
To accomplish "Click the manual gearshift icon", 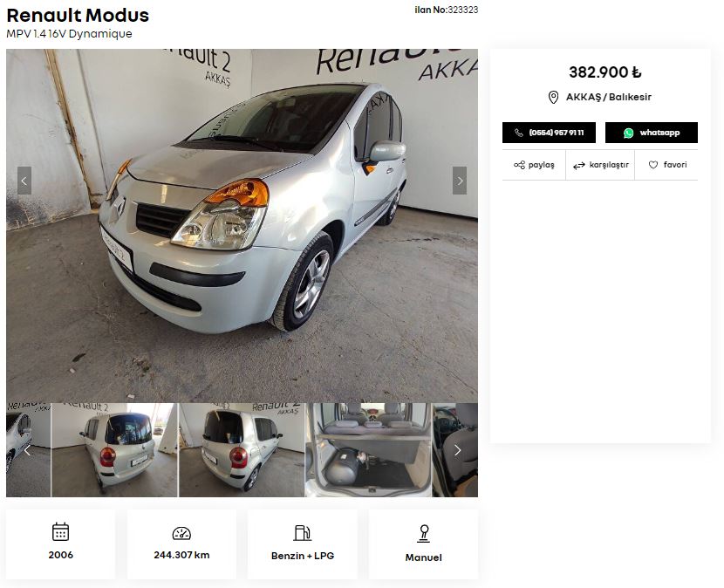I will (423, 533).
